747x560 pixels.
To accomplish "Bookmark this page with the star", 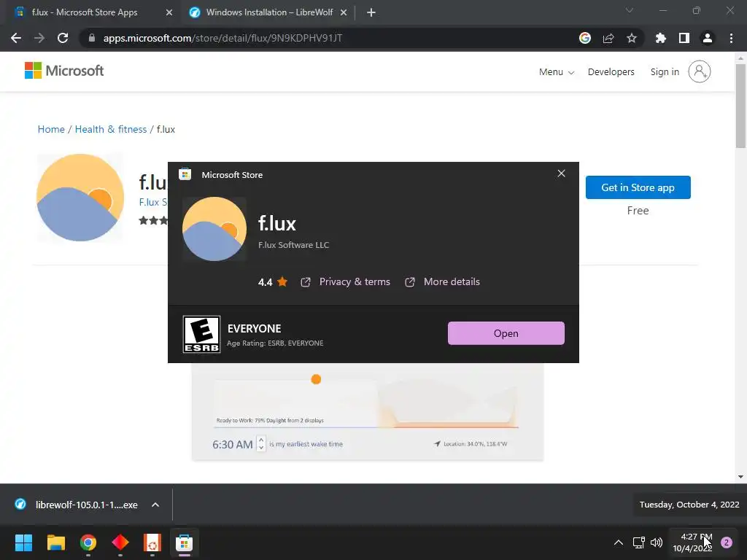I will click(x=632, y=38).
